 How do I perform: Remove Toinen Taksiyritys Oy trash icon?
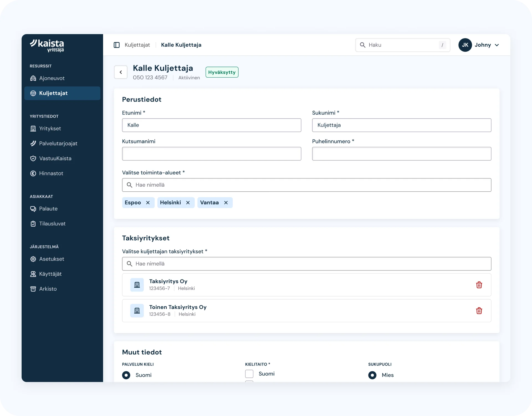tap(479, 311)
